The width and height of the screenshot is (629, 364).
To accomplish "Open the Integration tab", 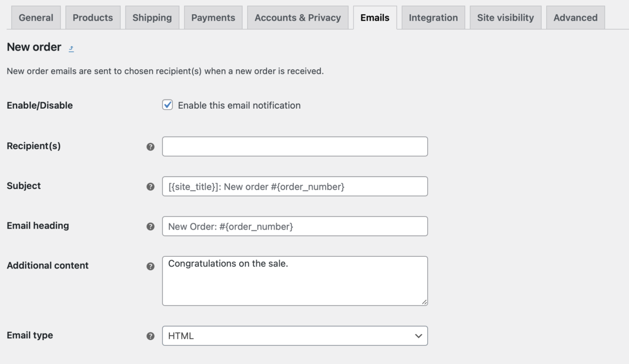I will [x=433, y=17].
